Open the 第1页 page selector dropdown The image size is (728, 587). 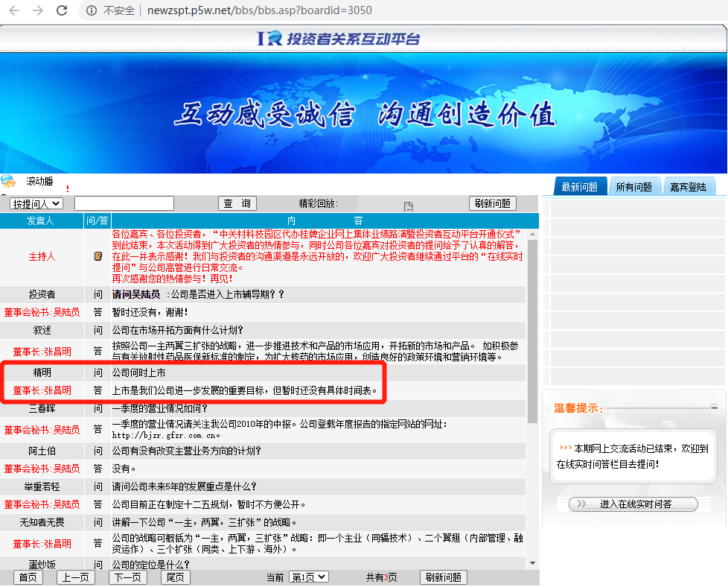[307, 577]
